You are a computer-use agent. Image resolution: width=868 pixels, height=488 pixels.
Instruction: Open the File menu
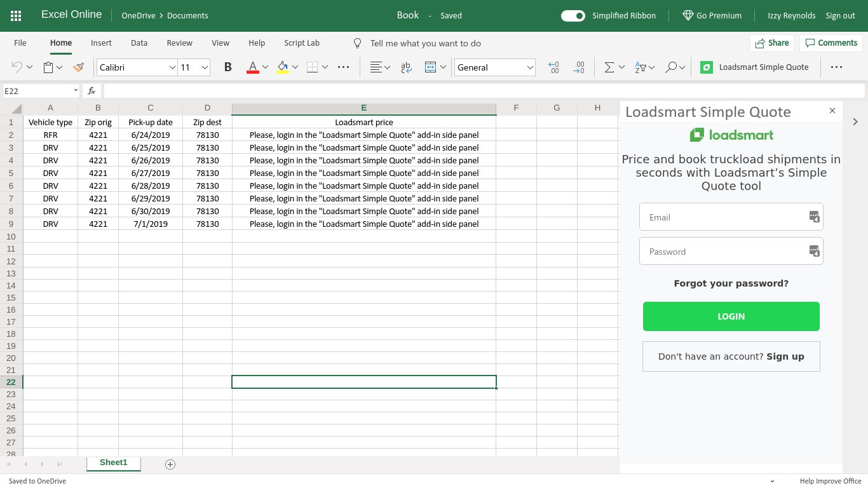(20, 43)
